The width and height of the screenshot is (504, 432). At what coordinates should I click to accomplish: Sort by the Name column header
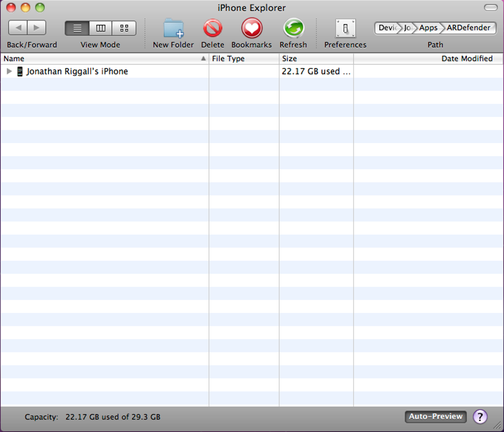pos(99,59)
